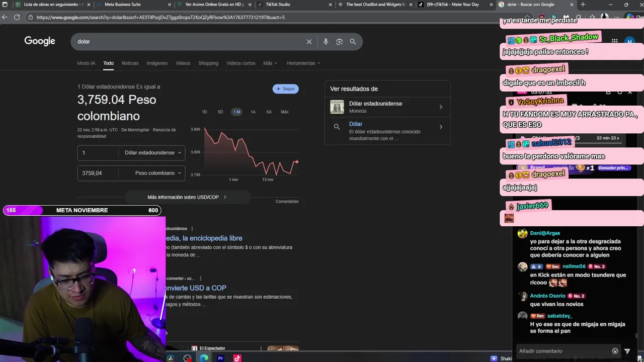Viewport: 644px width, 362px height.
Task: Open the enciclopedia libre Wikipedia result
Action: tap(204, 238)
